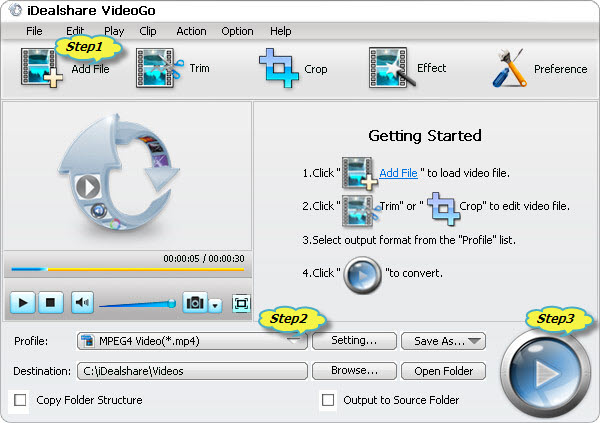600x423 pixels.
Task: Stop playback with the square button
Action: pos(50,303)
